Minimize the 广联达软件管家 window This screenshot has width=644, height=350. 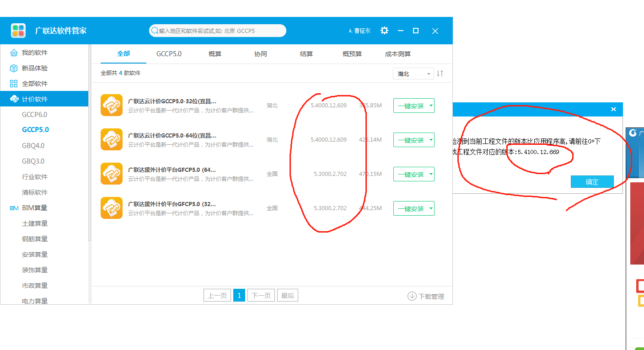pos(401,31)
